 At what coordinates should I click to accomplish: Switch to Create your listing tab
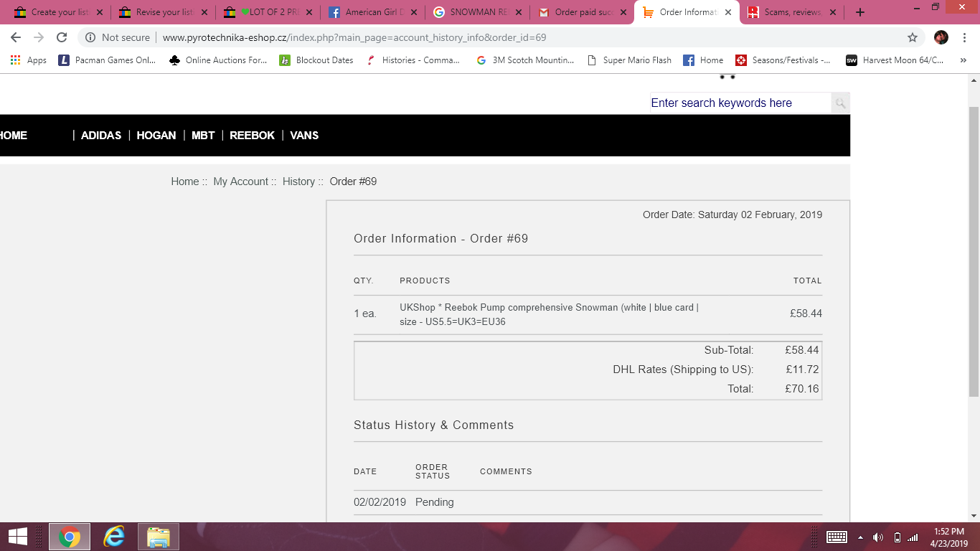57,12
